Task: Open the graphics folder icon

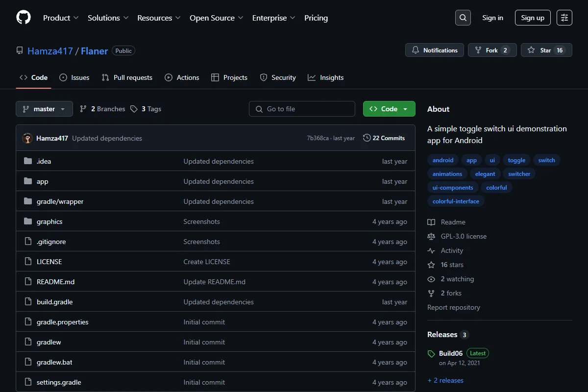Action: (x=28, y=221)
